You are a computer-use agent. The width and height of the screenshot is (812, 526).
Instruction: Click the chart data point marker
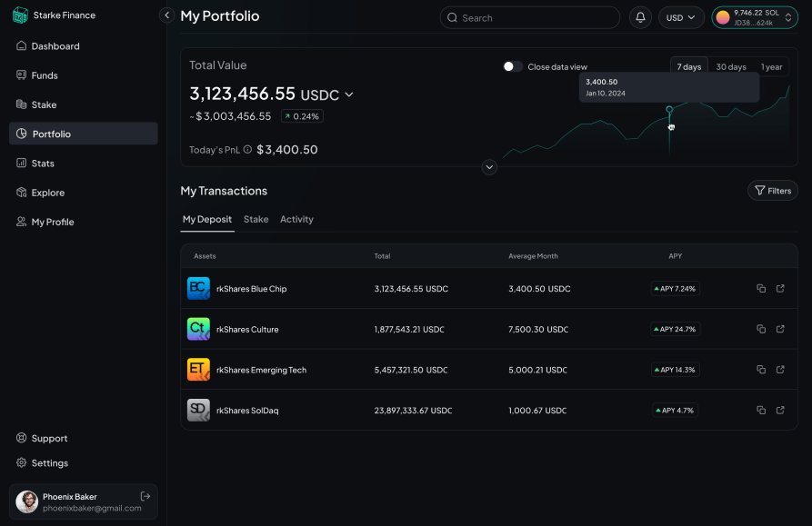point(669,109)
